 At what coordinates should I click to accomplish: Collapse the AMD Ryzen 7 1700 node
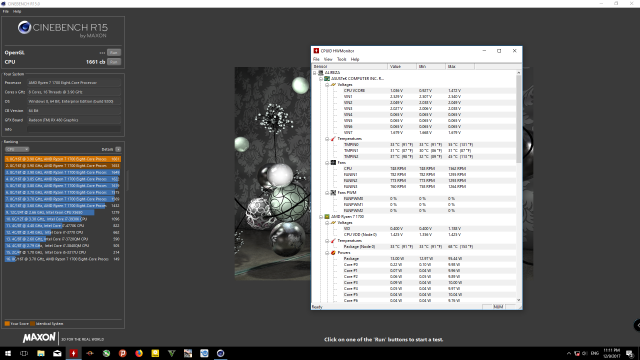click(x=321, y=217)
